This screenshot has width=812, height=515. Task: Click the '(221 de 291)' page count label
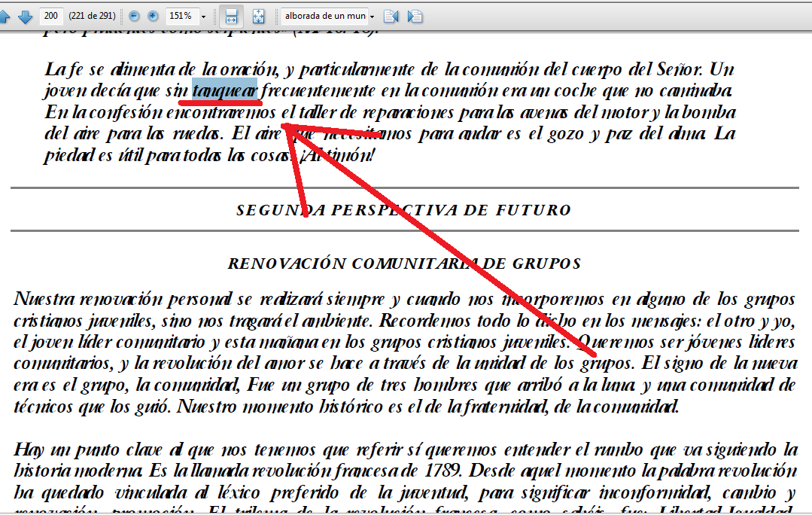(x=92, y=16)
